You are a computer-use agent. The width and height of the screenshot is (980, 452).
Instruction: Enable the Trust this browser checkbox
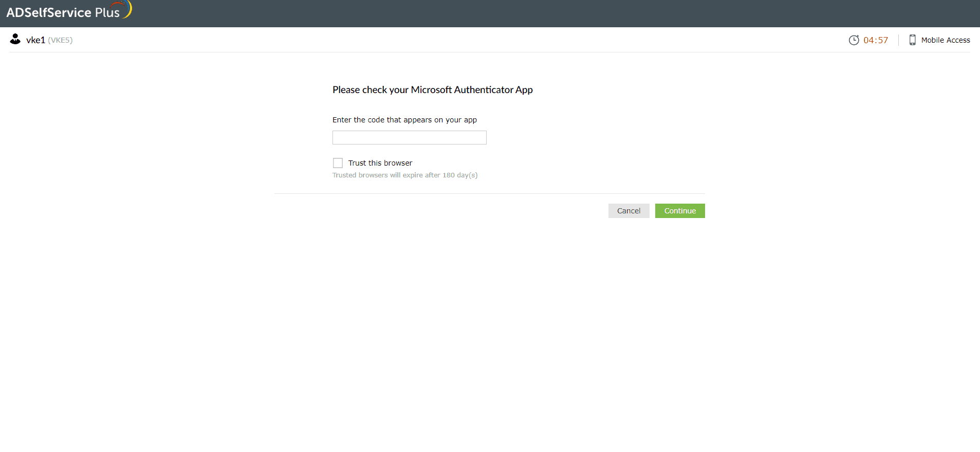[x=338, y=163]
